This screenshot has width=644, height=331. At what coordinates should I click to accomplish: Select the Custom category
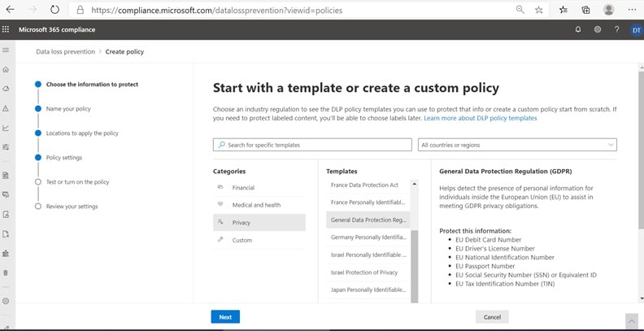(x=259, y=240)
